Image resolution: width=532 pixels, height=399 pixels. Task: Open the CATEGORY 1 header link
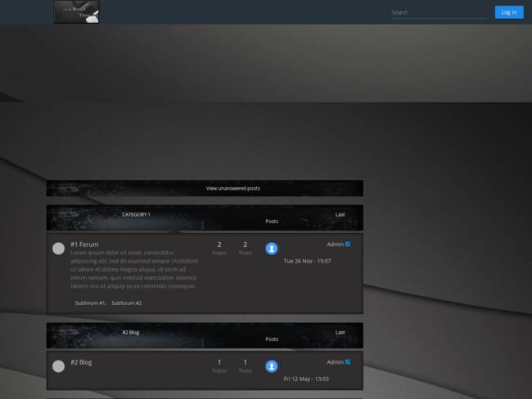pos(136,214)
